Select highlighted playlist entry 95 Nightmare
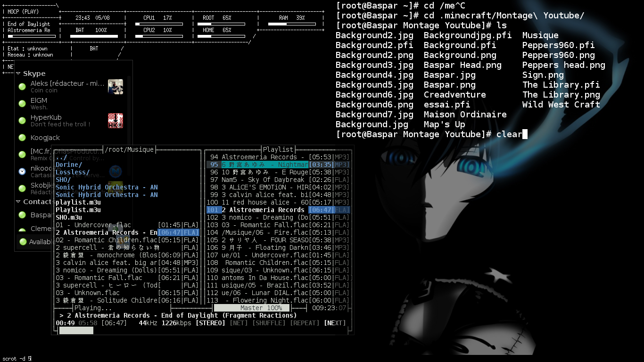This screenshot has width=644, height=362. coord(278,165)
